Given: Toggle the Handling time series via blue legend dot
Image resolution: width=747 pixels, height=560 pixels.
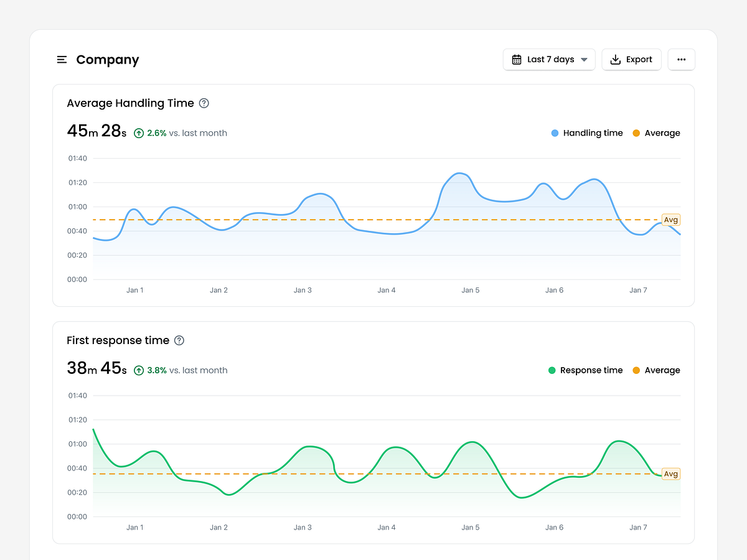Looking at the screenshot, I should (554, 133).
